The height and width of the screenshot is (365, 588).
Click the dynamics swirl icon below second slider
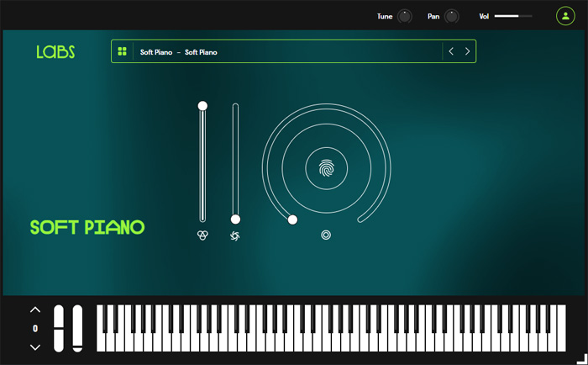click(235, 235)
